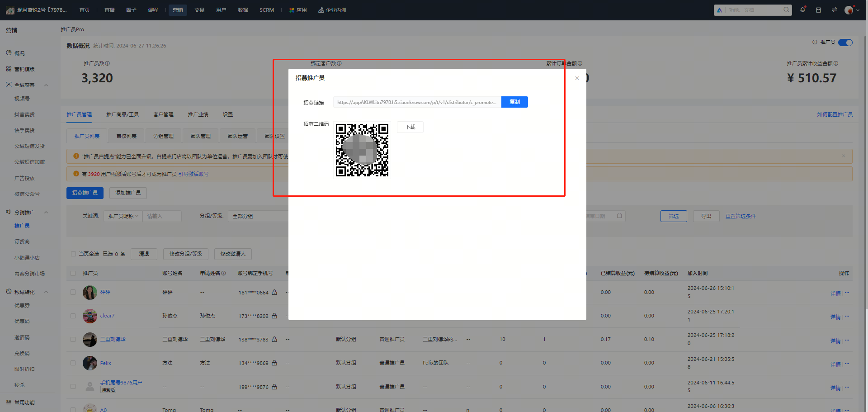
Task: Copy the recruitment link with 复制
Action: coord(514,102)
